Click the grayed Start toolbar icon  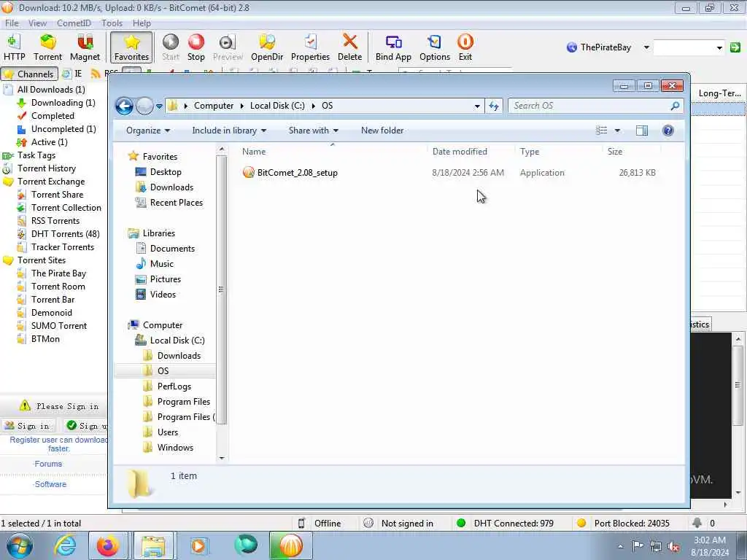coord(171,47)
